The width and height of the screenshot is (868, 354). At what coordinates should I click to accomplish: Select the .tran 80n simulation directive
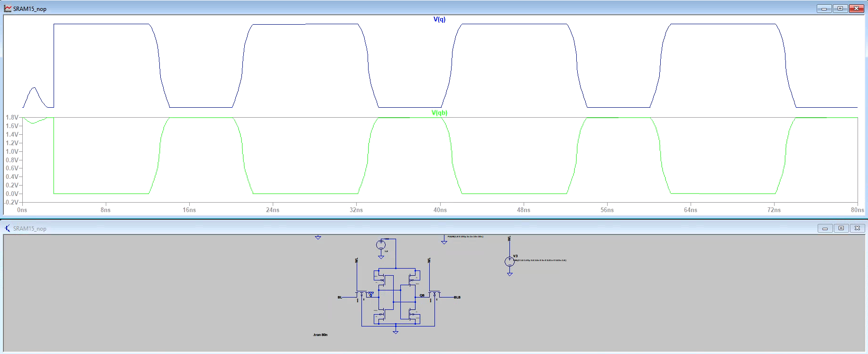[x=320, y=335]
